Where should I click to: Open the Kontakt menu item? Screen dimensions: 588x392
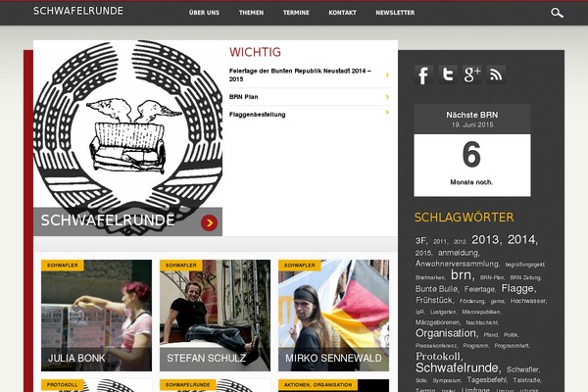(342, 13)
